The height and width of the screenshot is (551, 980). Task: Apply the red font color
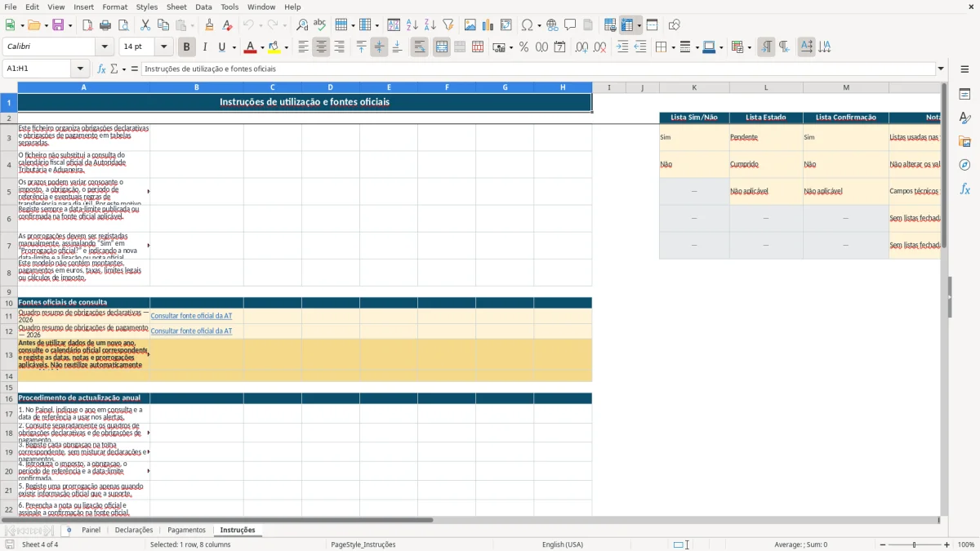tap(251, 47)
